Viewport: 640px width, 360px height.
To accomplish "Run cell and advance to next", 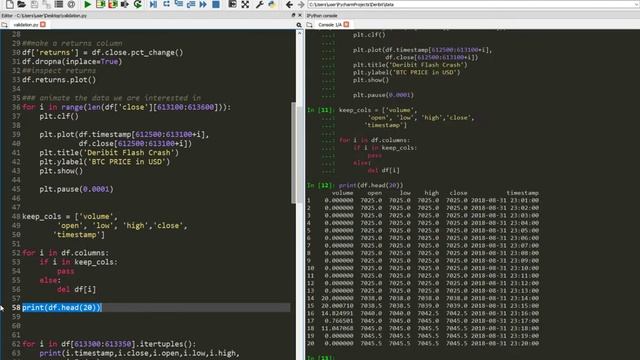I will click(x=113, y=4).
